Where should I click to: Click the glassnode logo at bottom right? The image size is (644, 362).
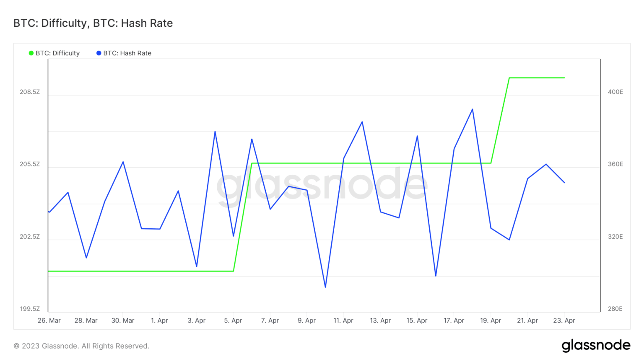pyautogui.click(x=596, y=345)
